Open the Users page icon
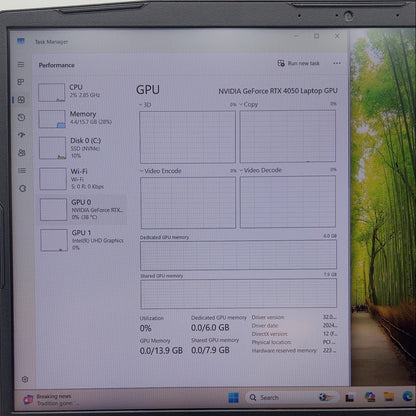This screenshot has width=416, height=416. tap(22, 153)
